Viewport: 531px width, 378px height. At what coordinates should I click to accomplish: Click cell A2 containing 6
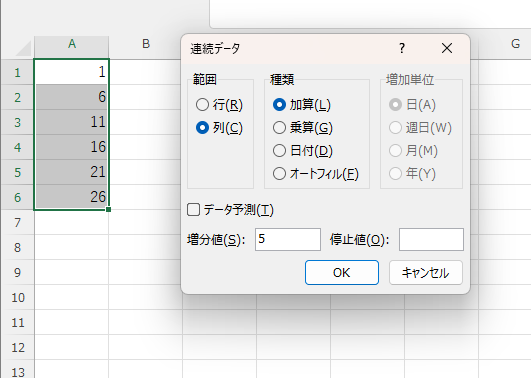pyautogui.click(x=71, y=97)
